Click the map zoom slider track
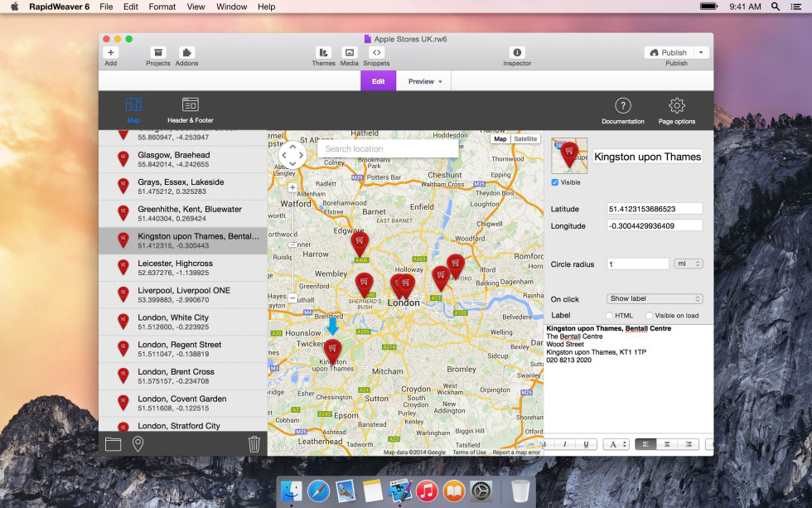 pos(292,244)
